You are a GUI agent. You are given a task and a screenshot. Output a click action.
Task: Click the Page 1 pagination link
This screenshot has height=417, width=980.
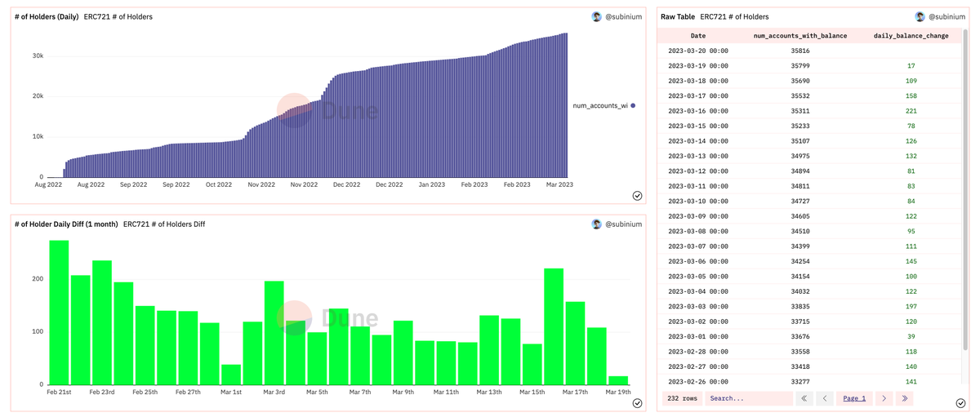854,398
